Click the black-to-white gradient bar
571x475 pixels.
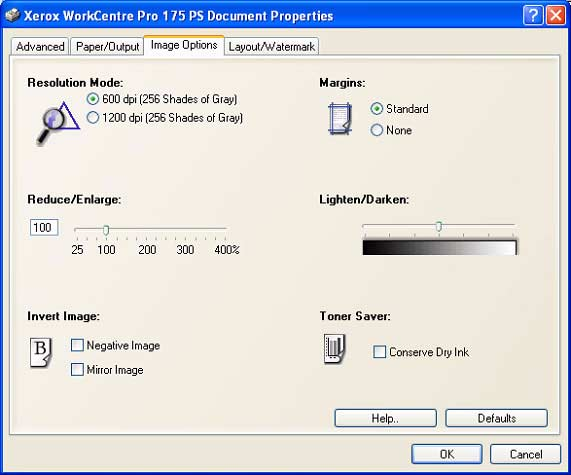(x=440, y=247)
